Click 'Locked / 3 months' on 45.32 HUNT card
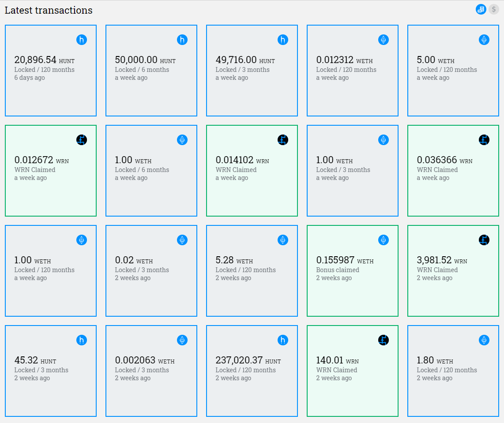Viewport: 504px width, 423px height. 41,371
